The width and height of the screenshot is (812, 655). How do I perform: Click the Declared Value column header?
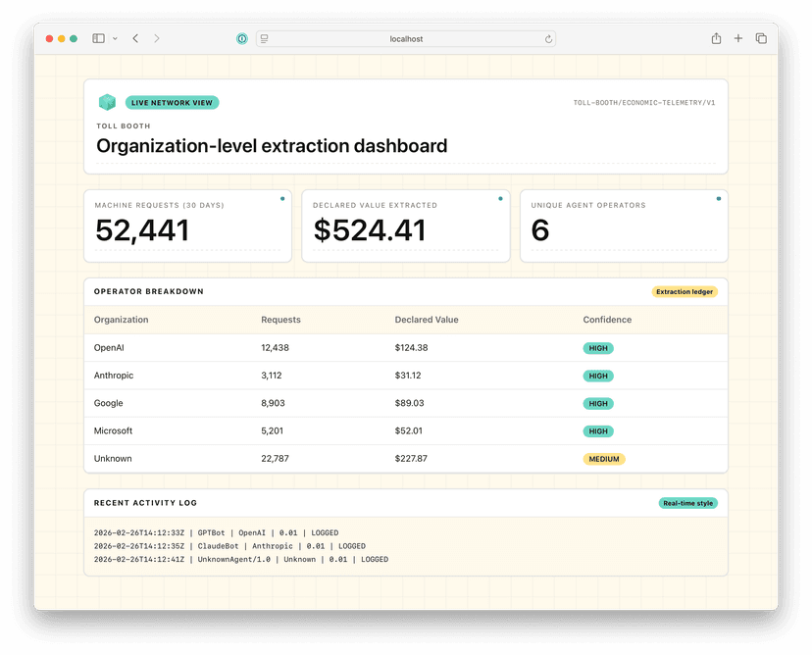pyautogui.click(x=426, y=320)
